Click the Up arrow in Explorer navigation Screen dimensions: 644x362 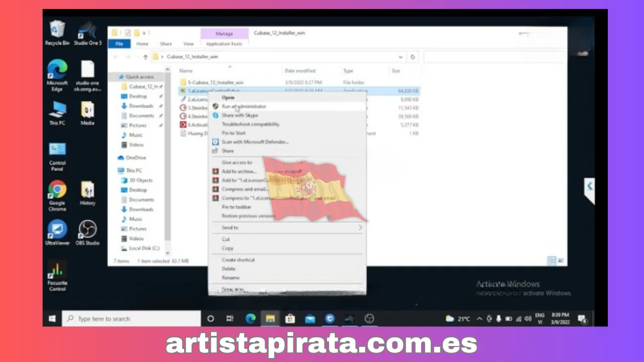pyautogui.click(x=145, y=57)
